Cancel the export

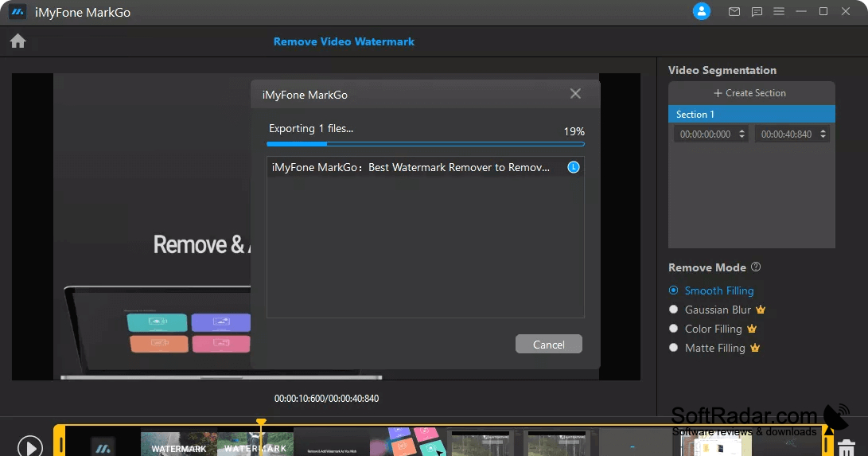click(549, 345)
